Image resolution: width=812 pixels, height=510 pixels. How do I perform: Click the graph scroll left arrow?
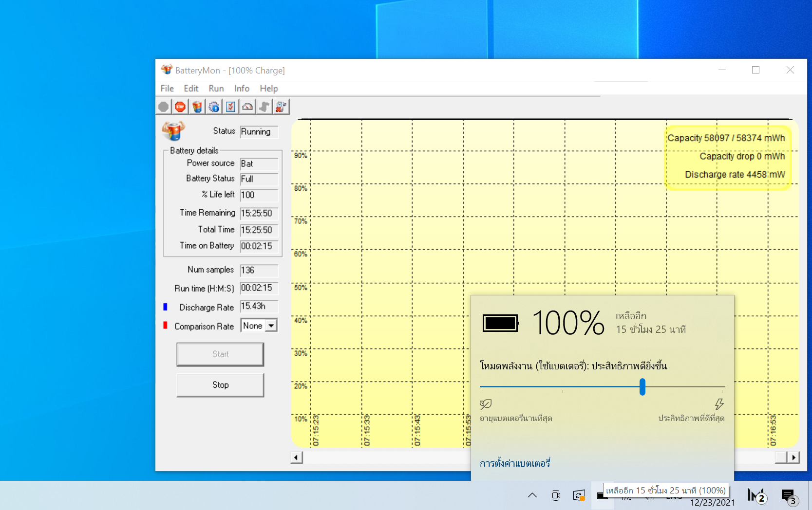coord(297,457)
